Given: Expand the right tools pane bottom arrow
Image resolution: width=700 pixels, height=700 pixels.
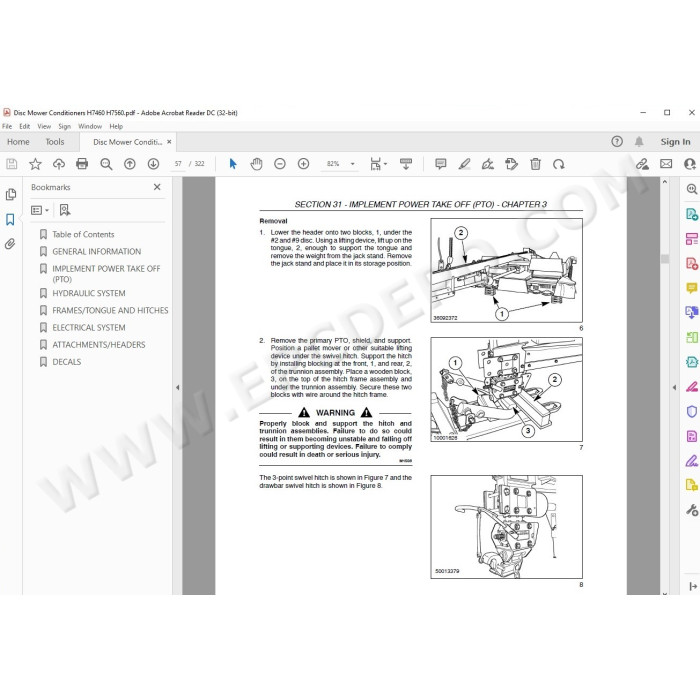Looking at the screenshot, I should [x=692, y=586].
